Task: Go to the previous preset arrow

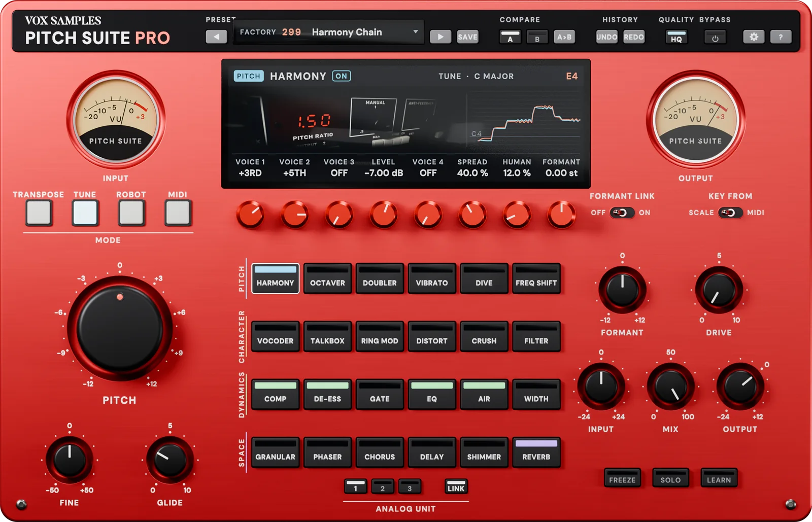Action: tap(216, 37)
